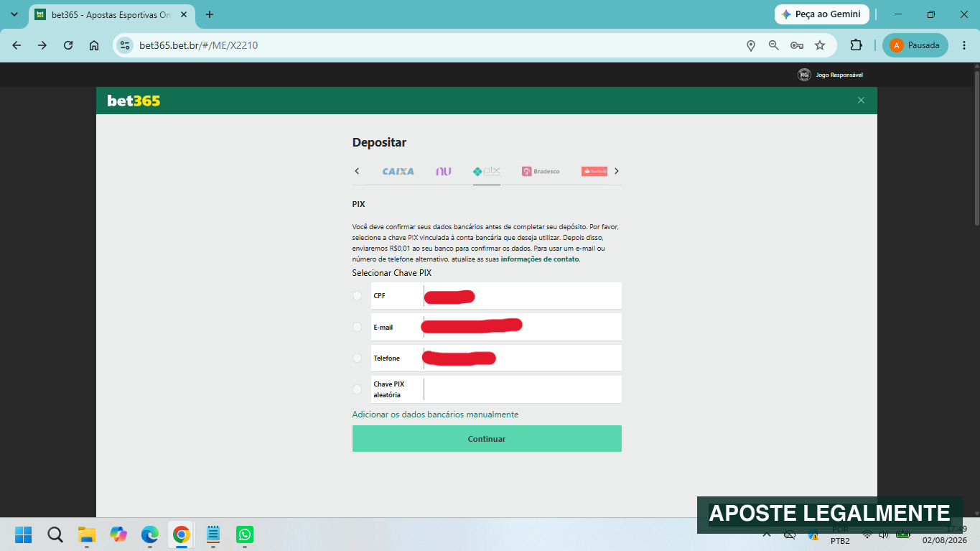Click the browser back arrow
This screenshot has width=980, height=551.
coord(17,45)
